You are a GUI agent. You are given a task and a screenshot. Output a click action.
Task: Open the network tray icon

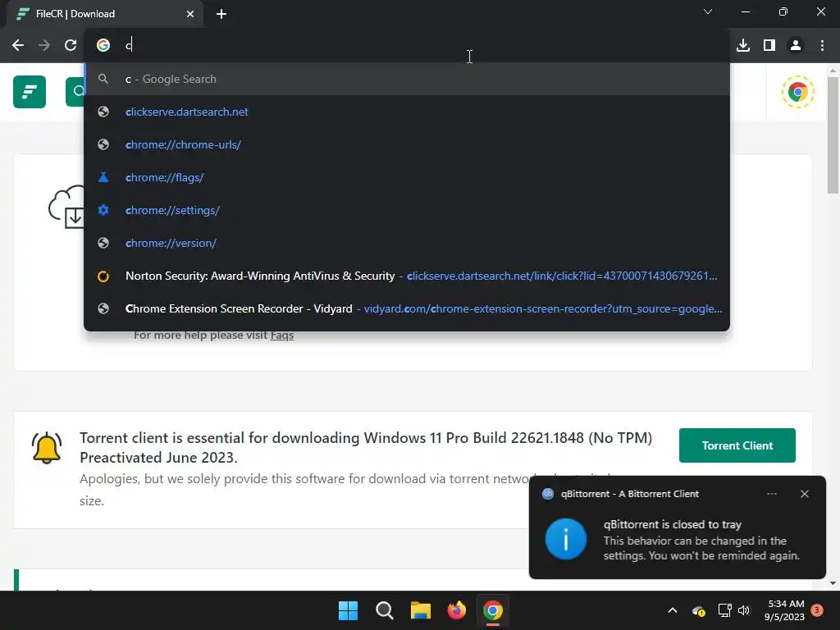725,610
